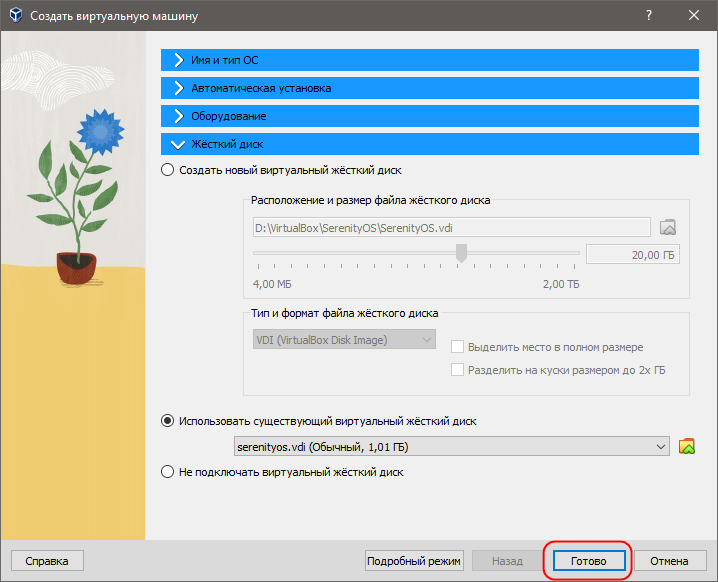The height and width of the screenshot is (582, 718).
Task: Toggle 'Разделить на куски размером до 2х ГБ' checkbox
Action: pyautogui.click(x=457, y=370)
